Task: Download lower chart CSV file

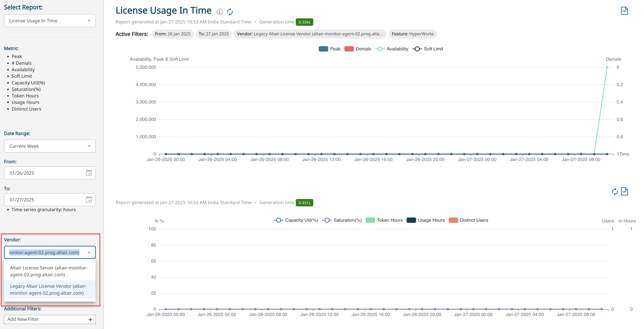Action: tap(624, 192)
